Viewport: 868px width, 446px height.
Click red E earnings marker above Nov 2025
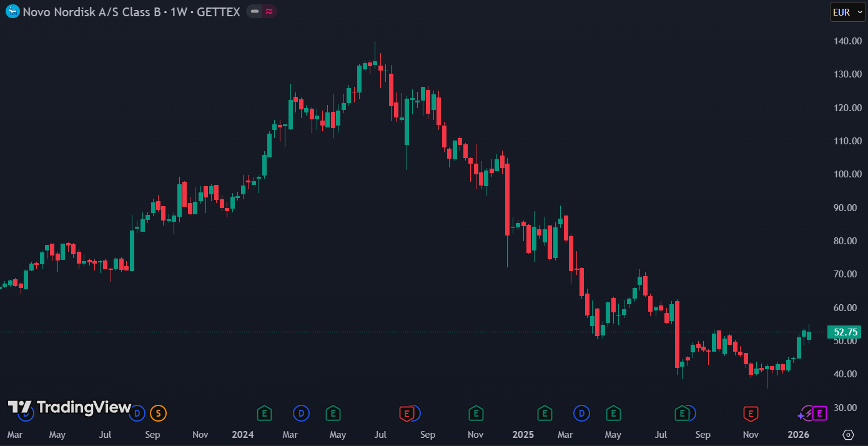pos(751,413)
